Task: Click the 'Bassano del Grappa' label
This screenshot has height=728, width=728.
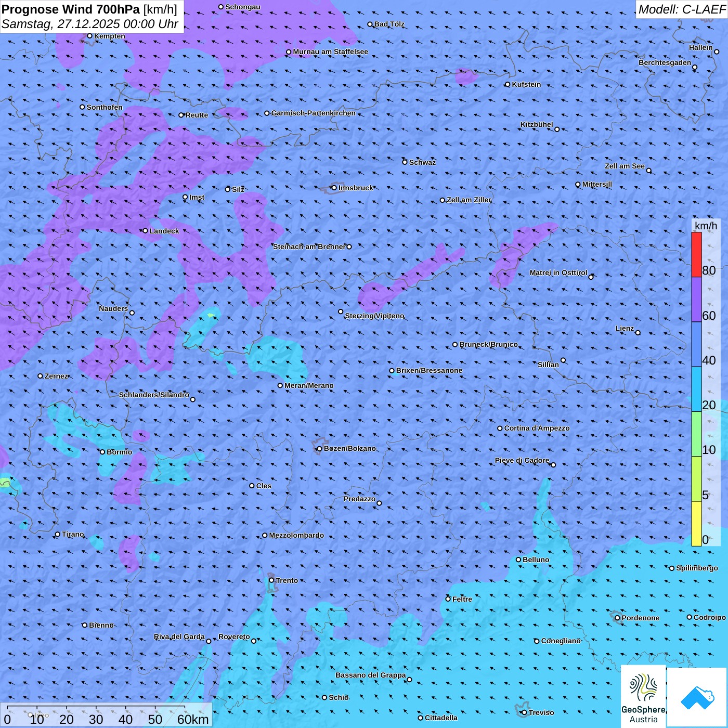Action: tap(370, 675)
